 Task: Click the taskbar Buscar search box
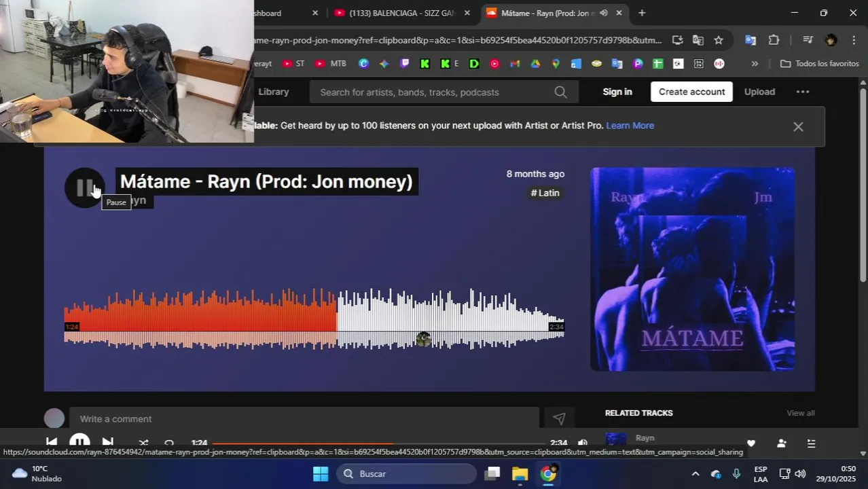[407, 474]
